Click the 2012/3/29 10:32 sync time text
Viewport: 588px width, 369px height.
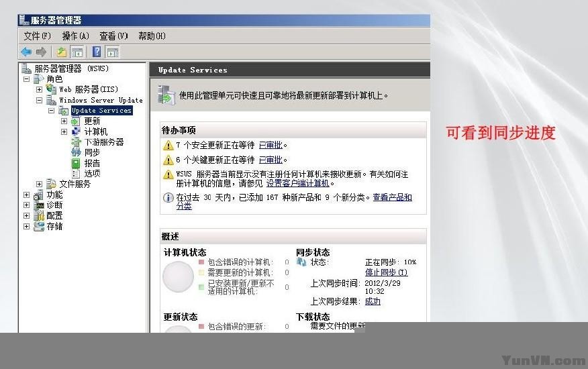pos(383,287)
